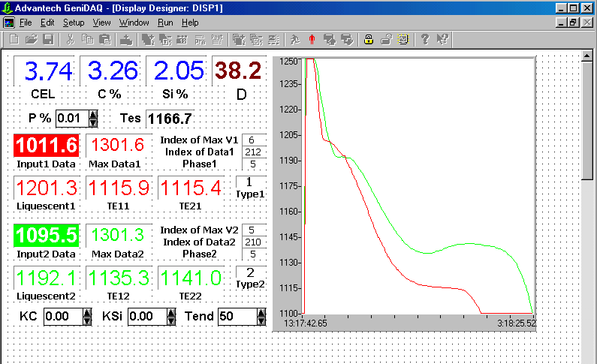Click the toolbar icon just left of running figure
The width and height of the screenshot is (597, 364).
pyautogui.click(x=274, y=39)
